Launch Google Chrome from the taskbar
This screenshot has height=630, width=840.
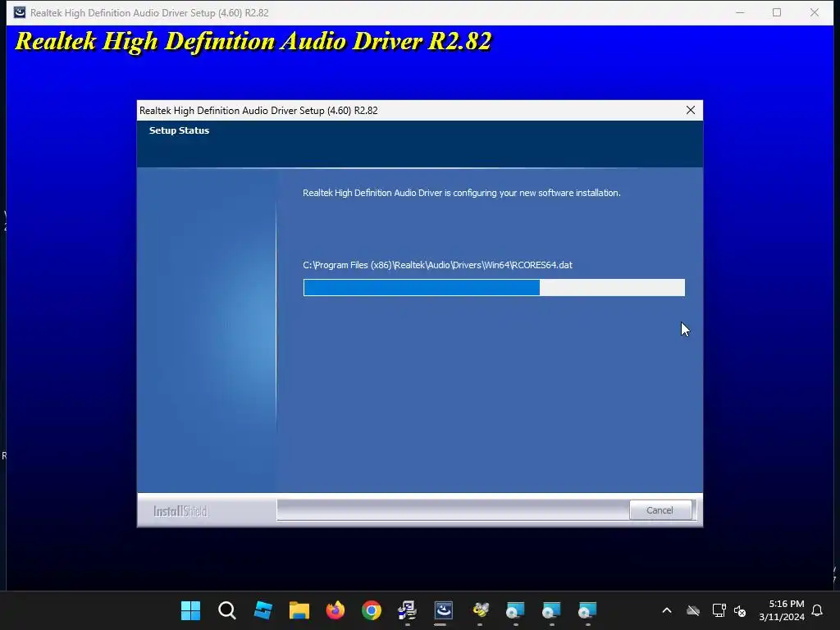point(372,610)
